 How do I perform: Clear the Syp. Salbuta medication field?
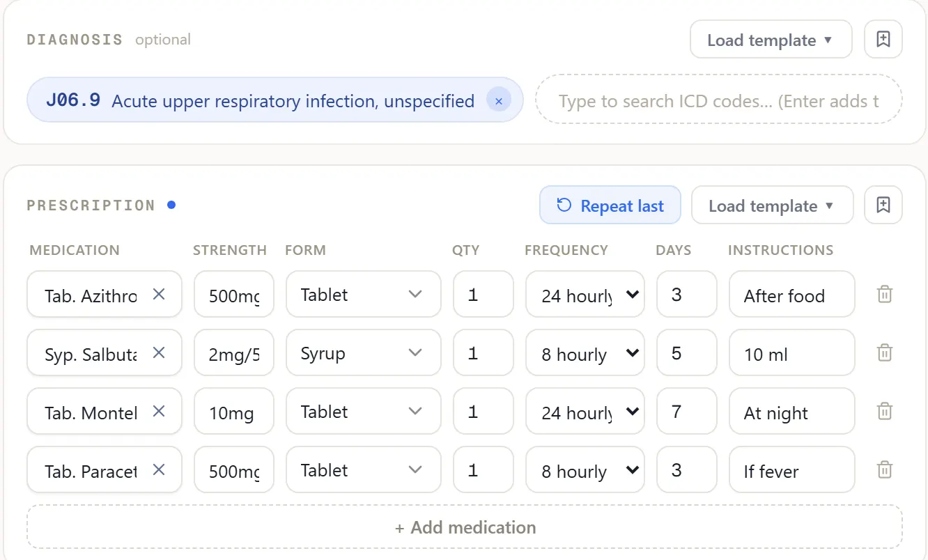159,353
